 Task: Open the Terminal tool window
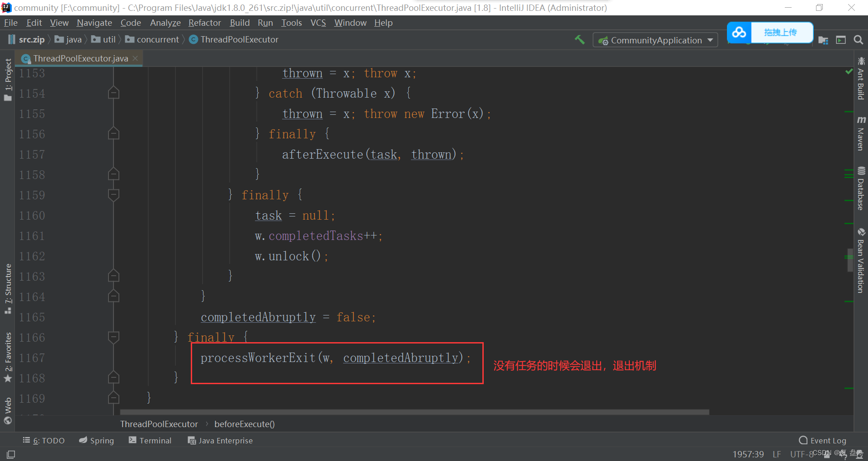click(150, 441)
